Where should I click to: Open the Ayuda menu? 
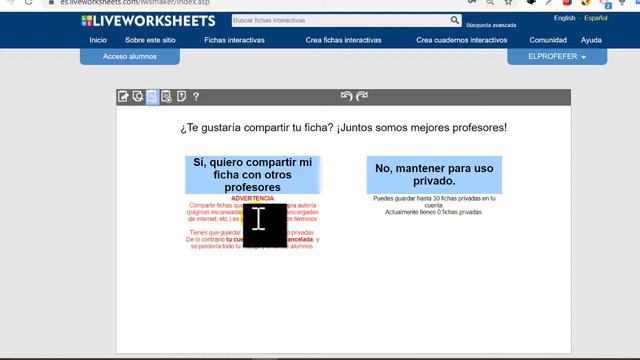coord(591,40)
